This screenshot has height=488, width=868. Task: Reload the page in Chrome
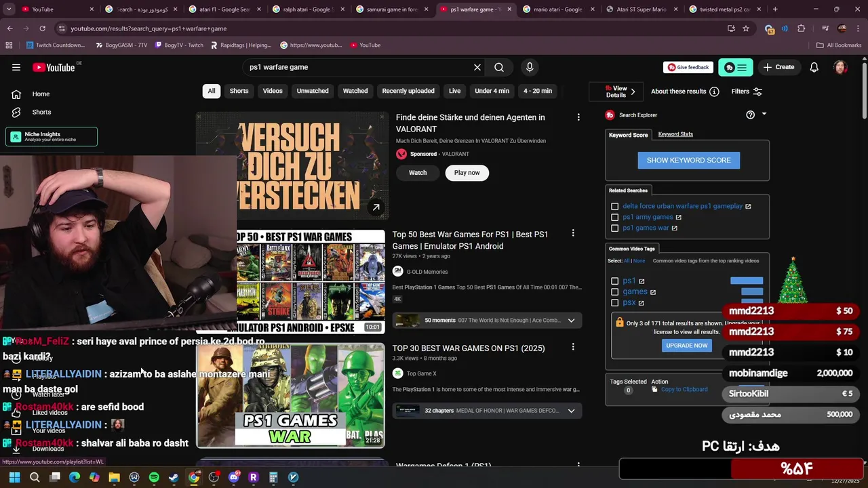coord(42,28)
